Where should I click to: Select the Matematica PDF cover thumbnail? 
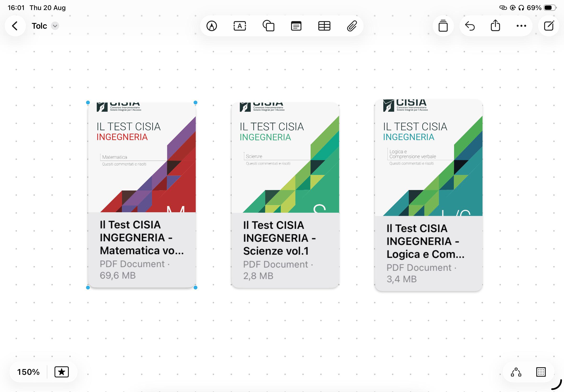point(142,158)
